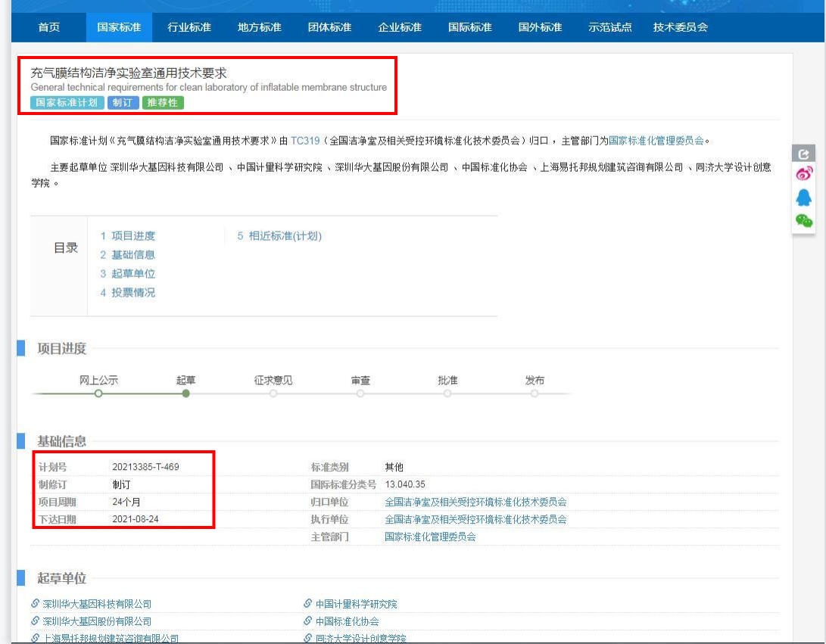Click link icon beside 深圳华大基因股份有限公司
Viewport: 826px width, 644px height.
[x=35, y=621]
